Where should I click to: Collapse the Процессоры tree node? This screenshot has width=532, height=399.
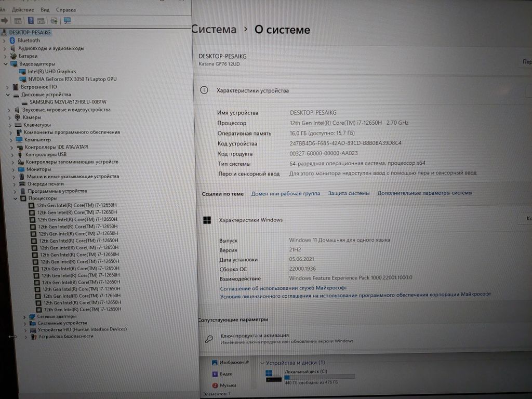pyautogui.click(x=16, y=198)
